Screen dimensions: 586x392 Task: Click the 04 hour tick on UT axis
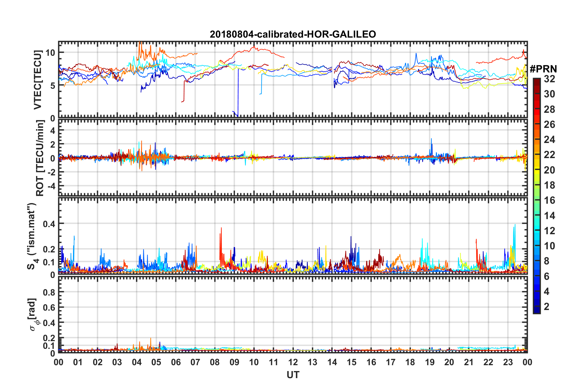(x=137, y=362)
